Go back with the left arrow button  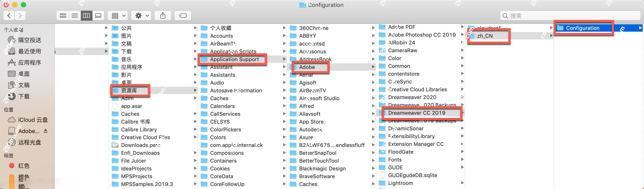[9, 16]
